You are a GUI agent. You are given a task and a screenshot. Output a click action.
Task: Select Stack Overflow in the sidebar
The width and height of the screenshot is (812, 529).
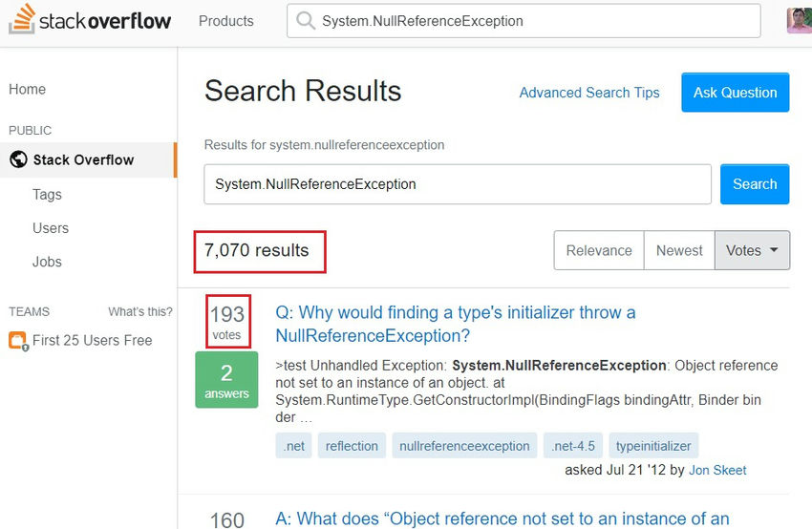coord(88,160)
